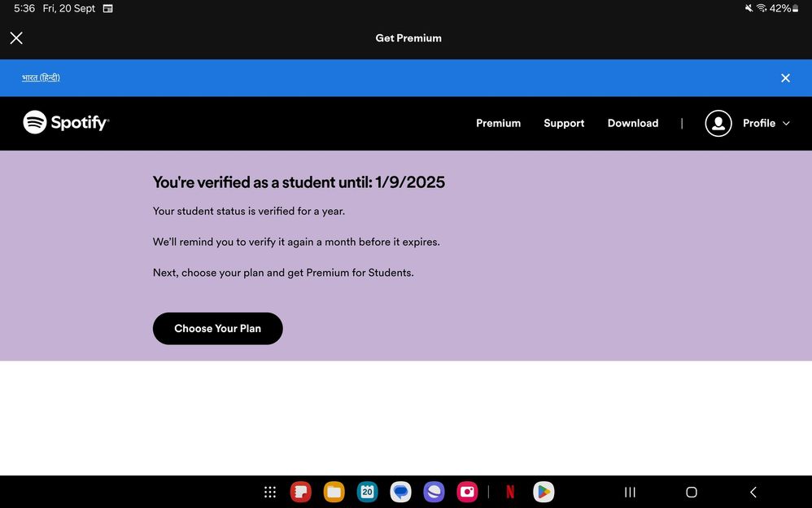Screen dimensions: 812x508
Task: Close the Get Premium page
Action: point(16,37)
